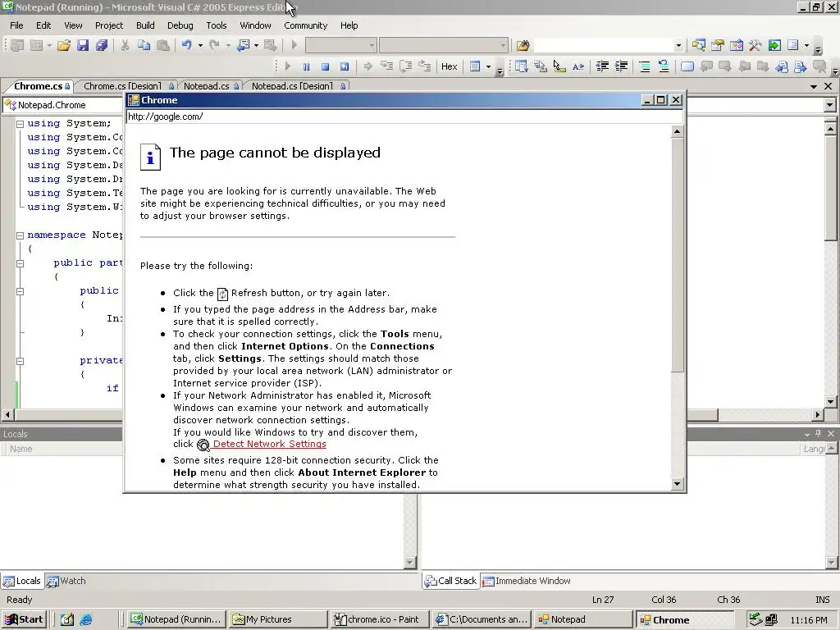The height and width of the screenshot is (630, 840).
Task: Click the Save All toolbar icon
Action: point(101,46)
